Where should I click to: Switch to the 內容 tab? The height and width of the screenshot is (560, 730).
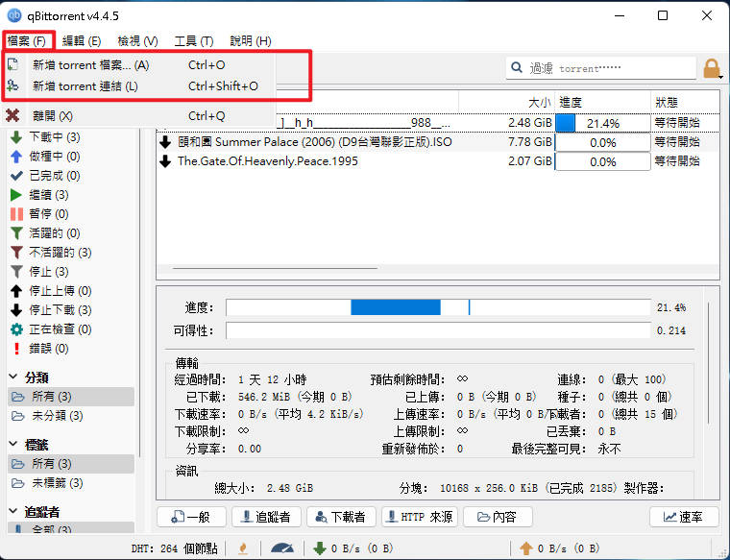click(498, 517)
